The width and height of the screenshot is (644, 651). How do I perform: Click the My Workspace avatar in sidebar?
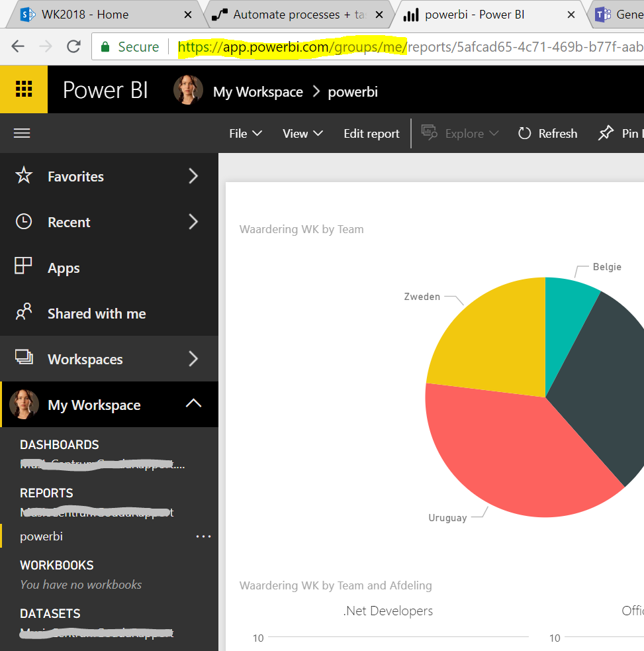coord(24,404)
